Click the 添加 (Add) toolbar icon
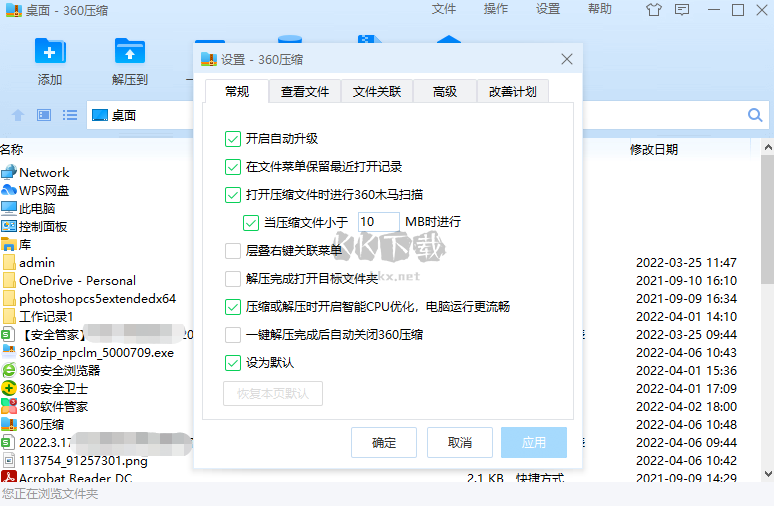The width and height of the screenshot is (774, 506). click(x=50, y=51)
